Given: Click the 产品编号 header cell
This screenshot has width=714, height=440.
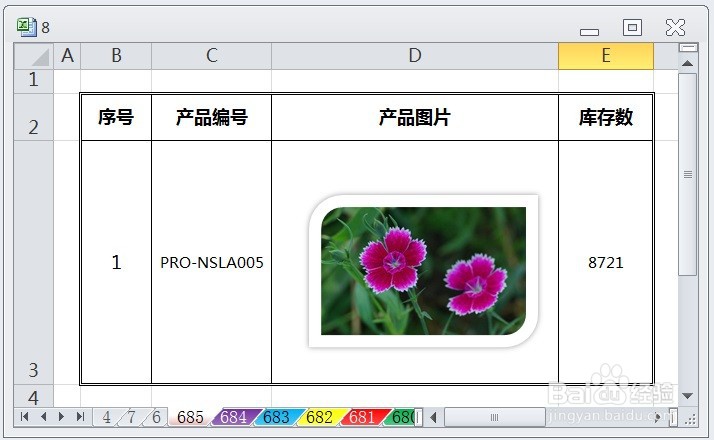Looking at the screenshot, I should [x=211, y=117].
